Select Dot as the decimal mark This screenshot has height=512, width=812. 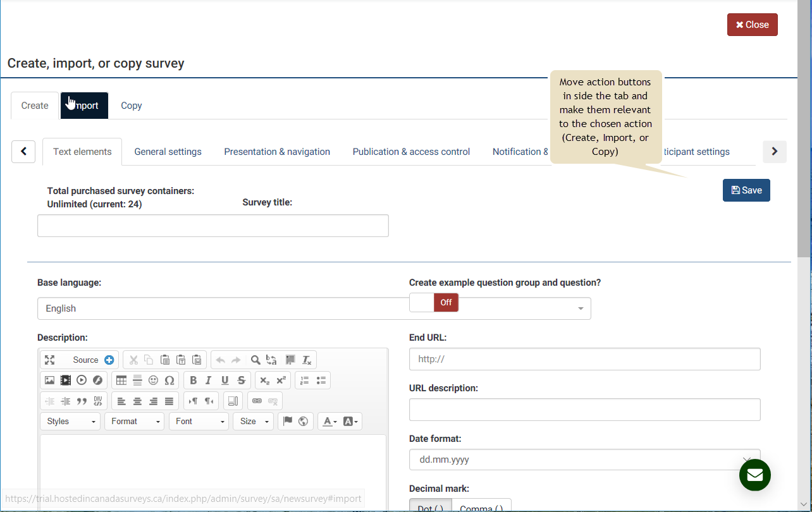430,507
